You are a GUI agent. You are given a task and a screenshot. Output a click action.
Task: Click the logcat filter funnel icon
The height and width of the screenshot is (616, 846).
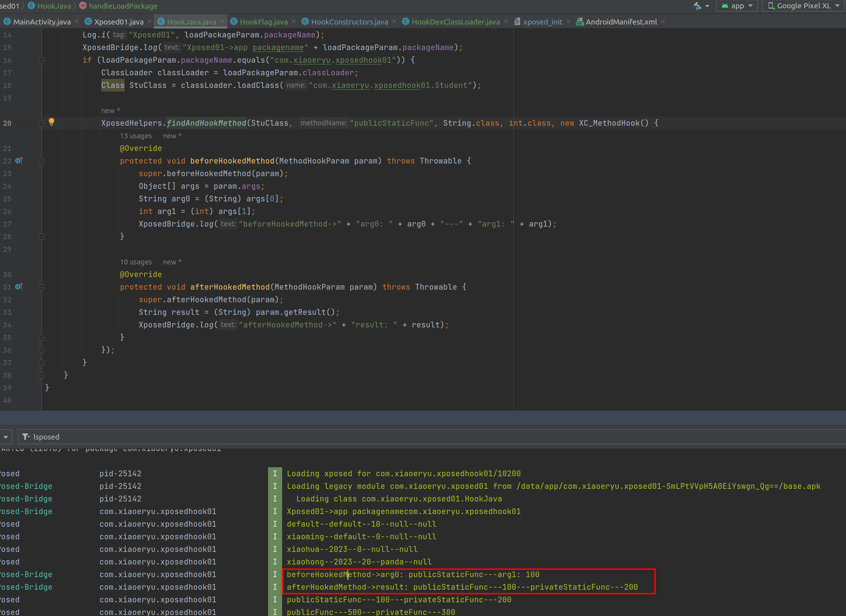click(25, 436)
